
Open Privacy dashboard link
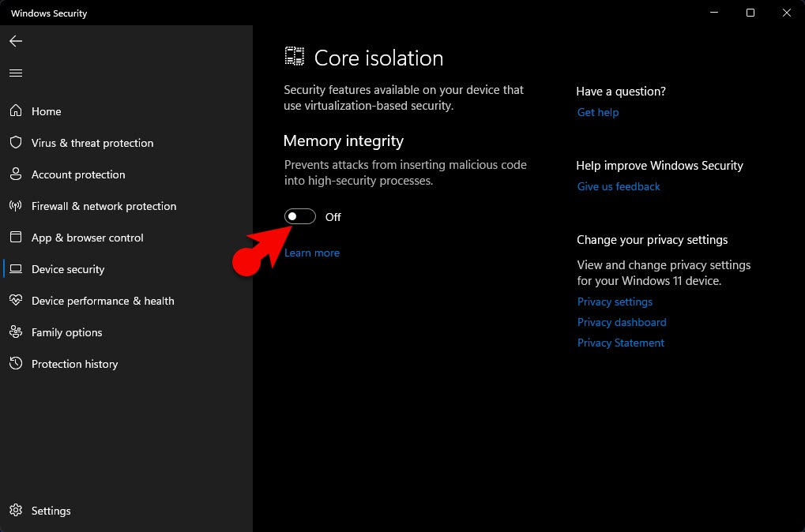coord(622,322)
